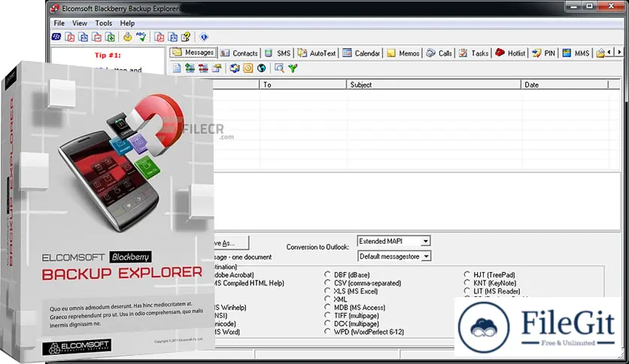The image size is (629, 364).
Task: Click the green document icon in the main toolbar
Action: [111, 38]
